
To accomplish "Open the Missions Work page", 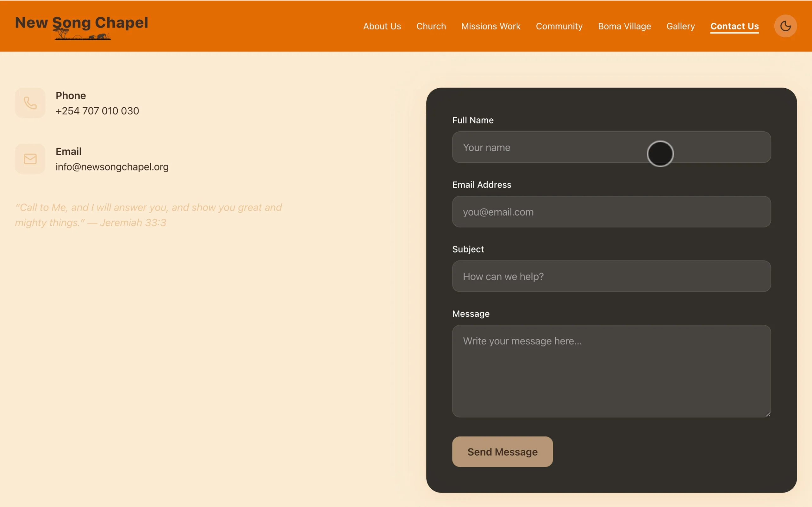I will click(x=491, y=26).
